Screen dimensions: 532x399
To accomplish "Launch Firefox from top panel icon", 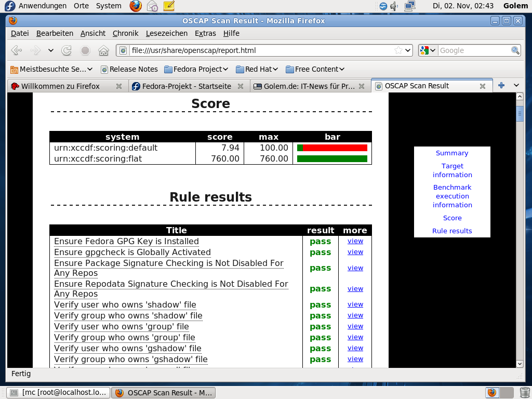I will (136, 6).
